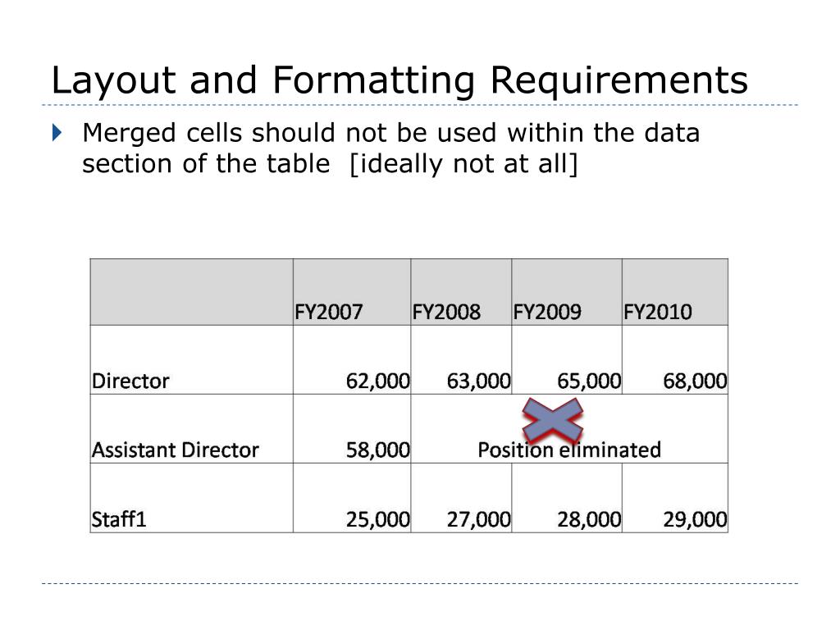Select the 65,000 value cell

[567, 360]
